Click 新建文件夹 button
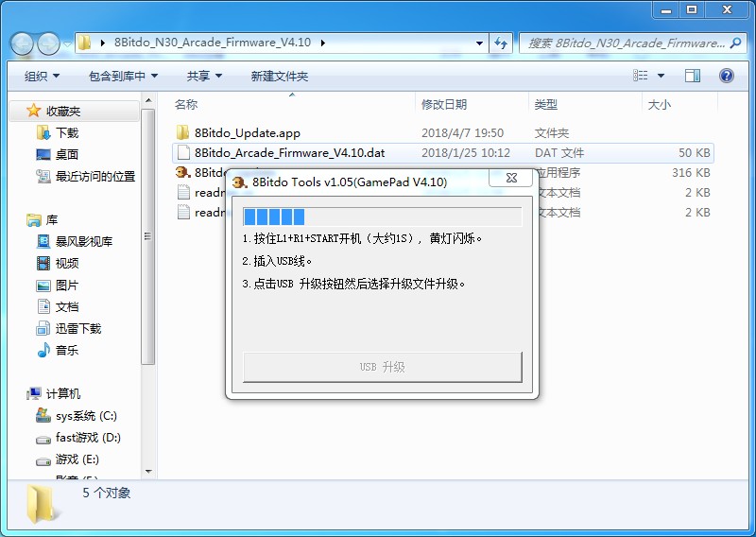 (x=279, y=76)
